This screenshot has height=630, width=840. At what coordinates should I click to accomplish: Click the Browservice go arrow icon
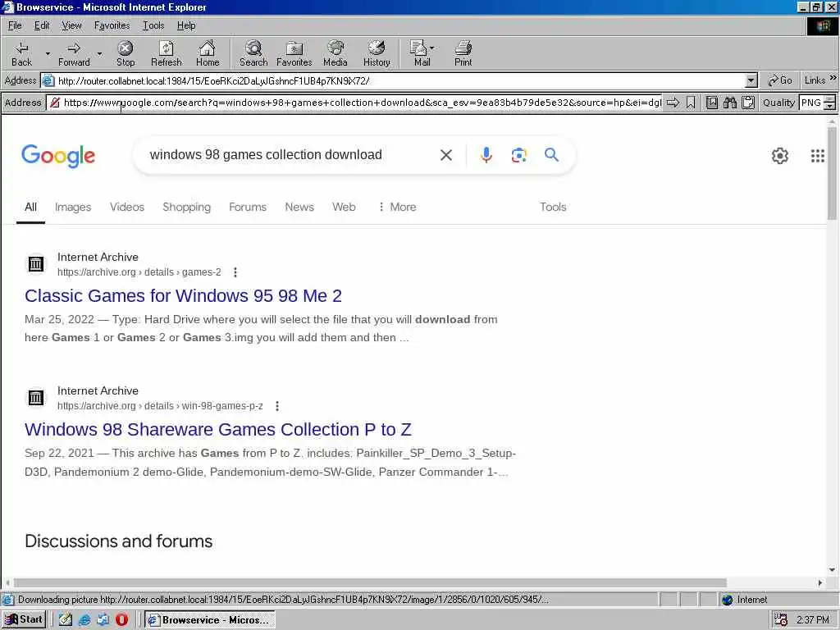[x=673, y=103]
